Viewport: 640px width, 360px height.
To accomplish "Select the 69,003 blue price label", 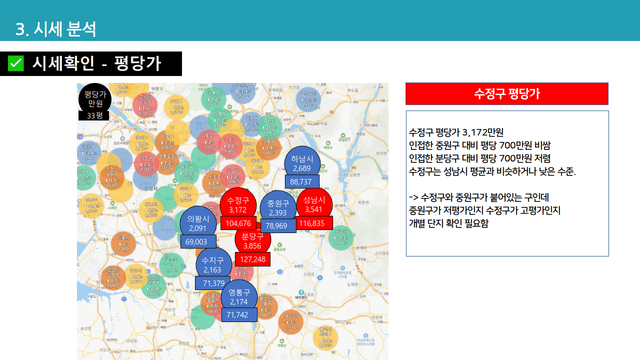I will pyautogui.click(x=198, y=242).
